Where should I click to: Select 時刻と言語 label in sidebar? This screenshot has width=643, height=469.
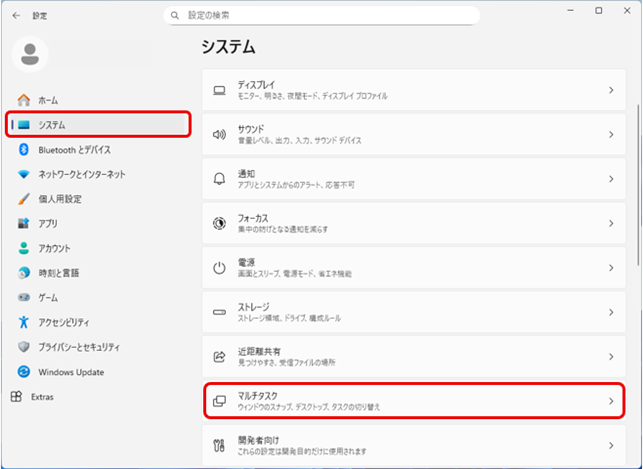[59, 273]
